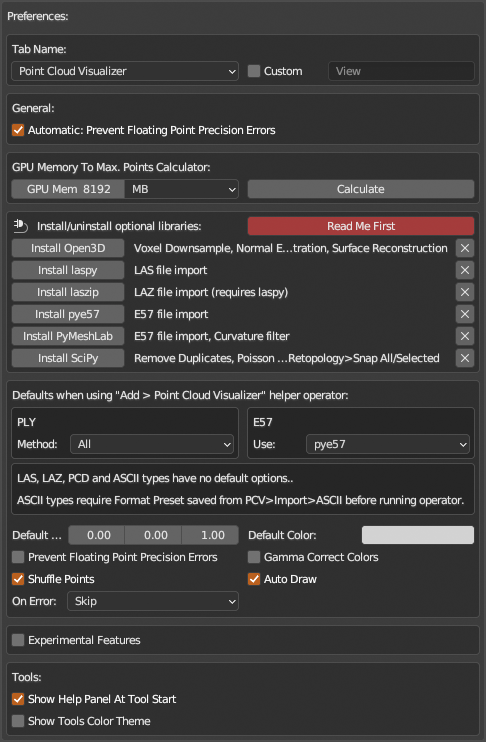Open the E57 Use dropdown showing pye57
This screenshot has height=742, width=486.
point(388,444)
